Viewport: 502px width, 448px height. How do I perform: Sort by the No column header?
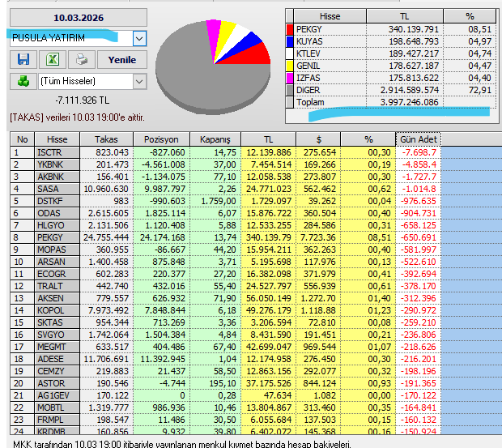point(22,139)
